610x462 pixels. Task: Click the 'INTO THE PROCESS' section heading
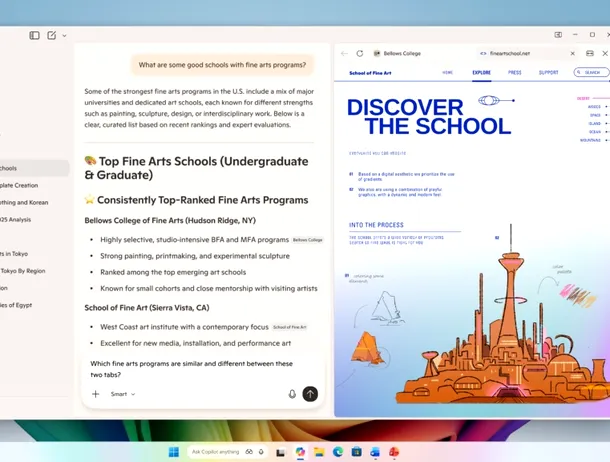tap(376, 225)
